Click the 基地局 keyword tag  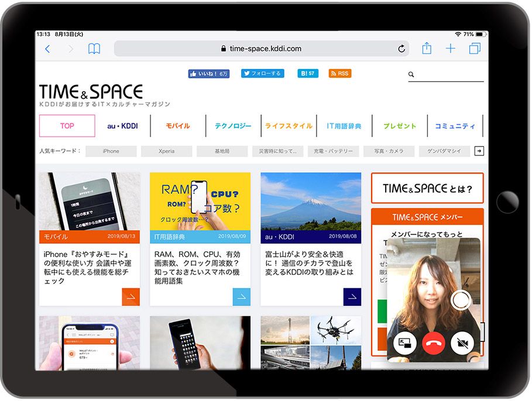click(222, 151)
